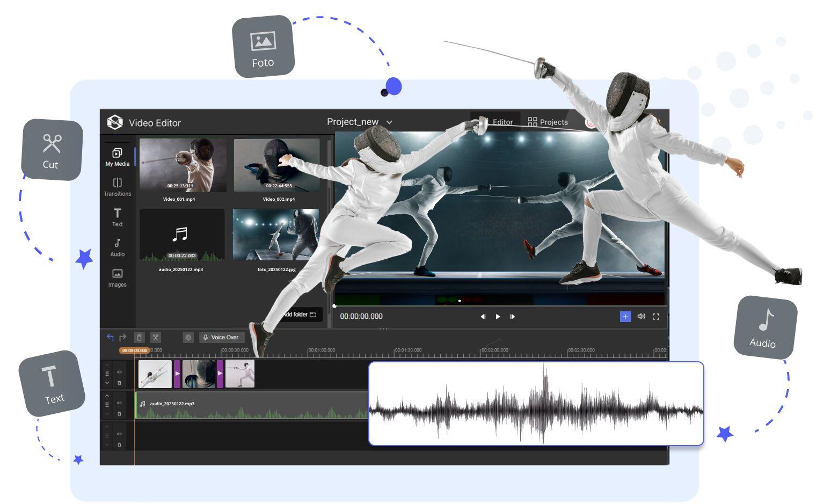Open the timeline settings gear icon
This screenshot has width=816, height=504.
click(188, 337)
